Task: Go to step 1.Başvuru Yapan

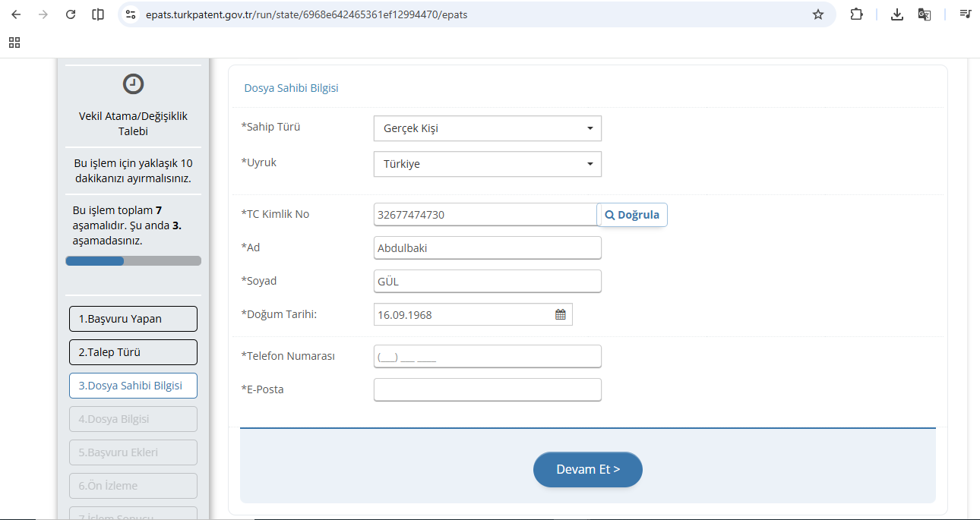Action: coord(133,319)
